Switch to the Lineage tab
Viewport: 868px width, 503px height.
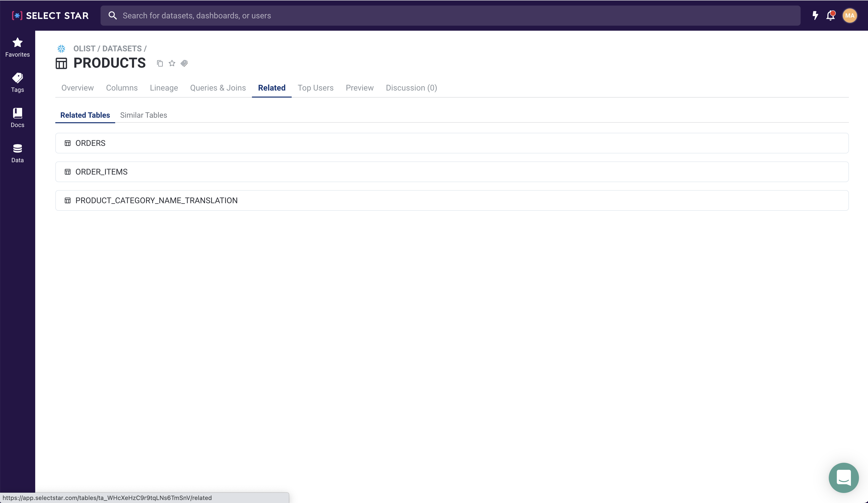point(164,88)
